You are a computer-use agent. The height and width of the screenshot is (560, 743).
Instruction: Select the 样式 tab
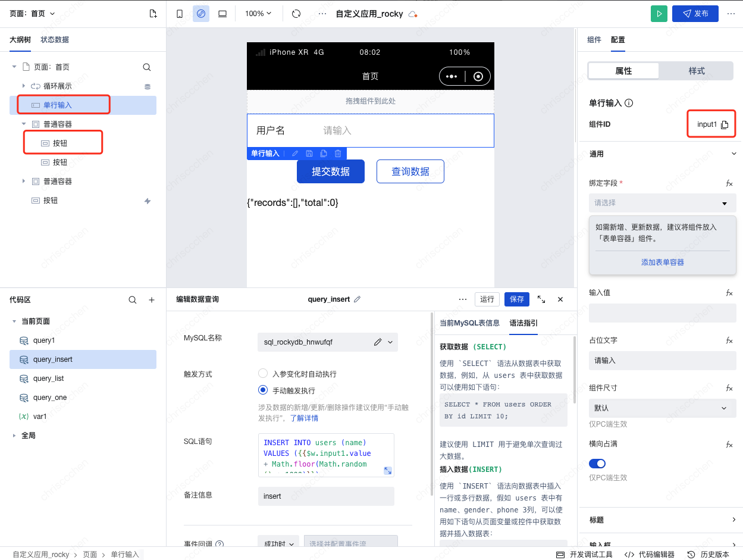697,71
